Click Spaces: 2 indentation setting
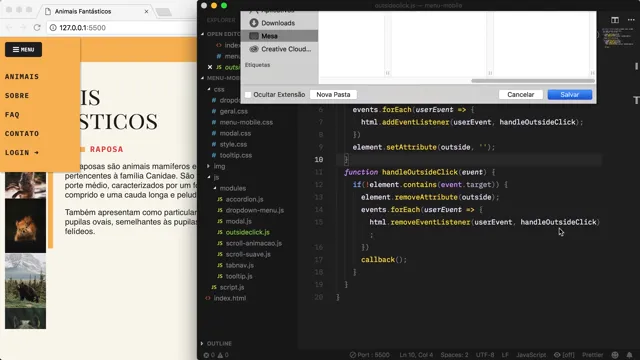 coord(454,355)
